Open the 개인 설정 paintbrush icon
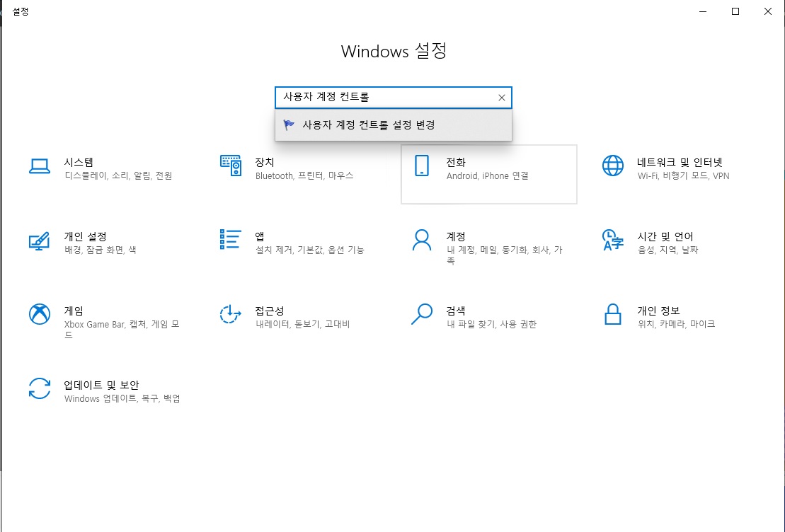 39,241
